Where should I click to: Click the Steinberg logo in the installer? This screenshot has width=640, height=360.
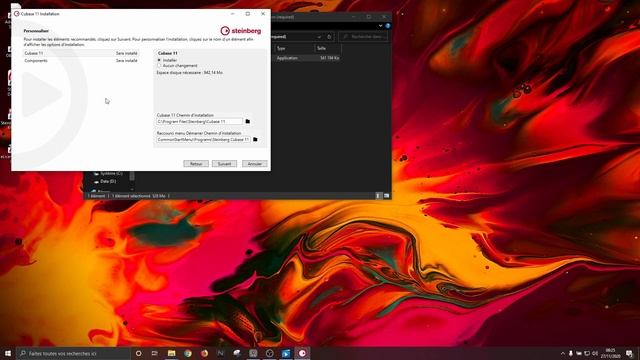point(240,31)
